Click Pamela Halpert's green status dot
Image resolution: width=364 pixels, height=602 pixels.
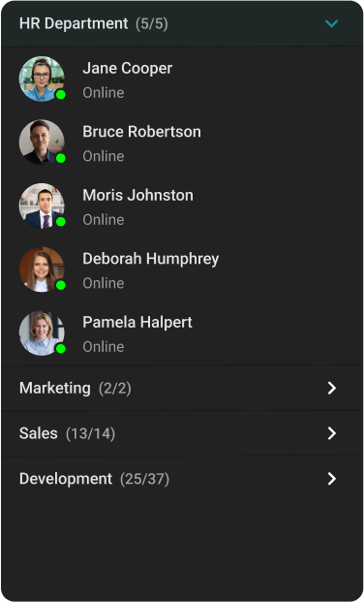click(61, 349)
